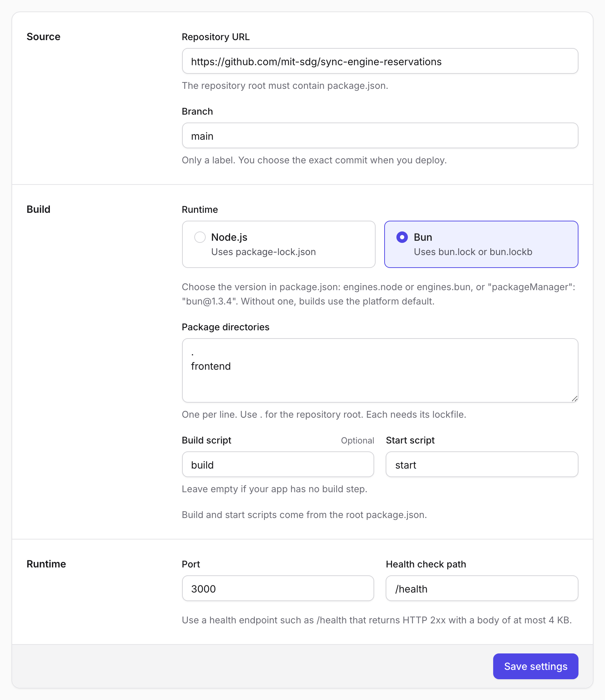
Task: Click 'Build and start scripts come from' note
Action: point(304,515)
